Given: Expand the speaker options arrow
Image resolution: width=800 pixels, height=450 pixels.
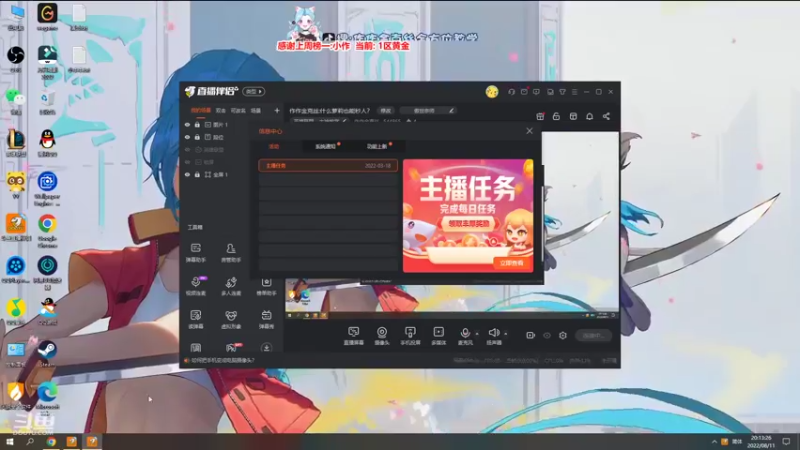Looking at the screenshot, I should point(506,334).
